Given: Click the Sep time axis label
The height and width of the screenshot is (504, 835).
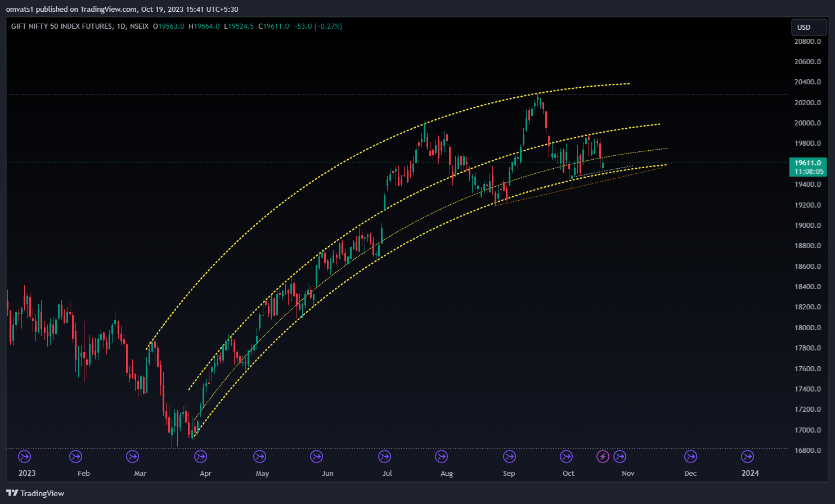Looking at the screenshot, I should (509, 474).
